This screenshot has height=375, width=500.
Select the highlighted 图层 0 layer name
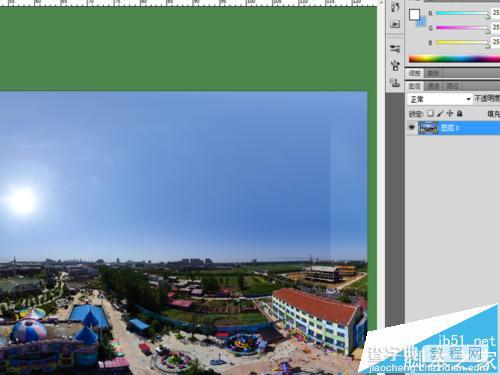[x=450, y=128]
